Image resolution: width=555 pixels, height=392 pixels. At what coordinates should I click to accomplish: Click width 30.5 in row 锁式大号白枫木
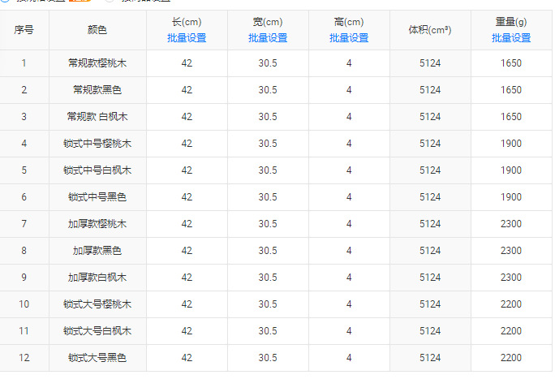[268, 331]
